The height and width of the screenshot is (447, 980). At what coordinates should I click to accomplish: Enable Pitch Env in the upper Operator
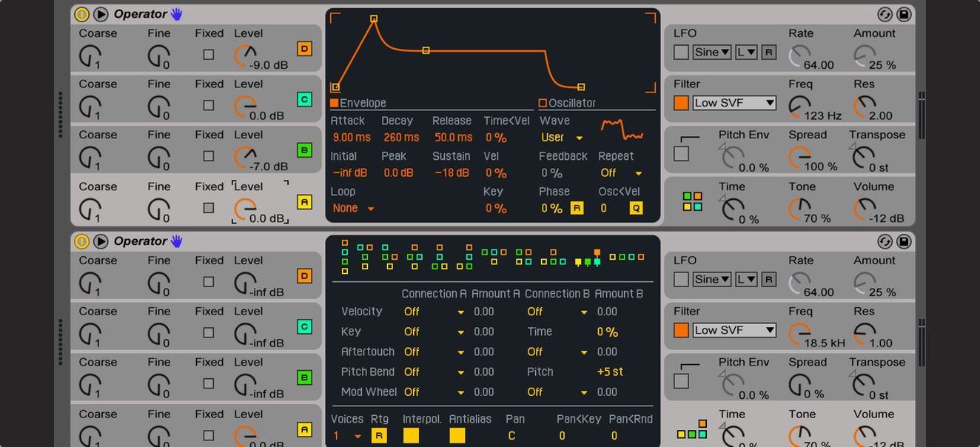tap(681, 154)
